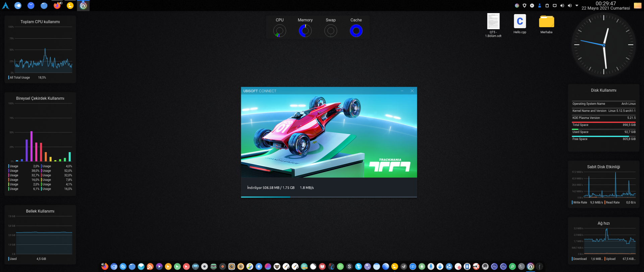The width and height of the screenshot is (644, 272).
Task: Launch Firefox from the bottom dock
Action: click(x=105, y=267)
